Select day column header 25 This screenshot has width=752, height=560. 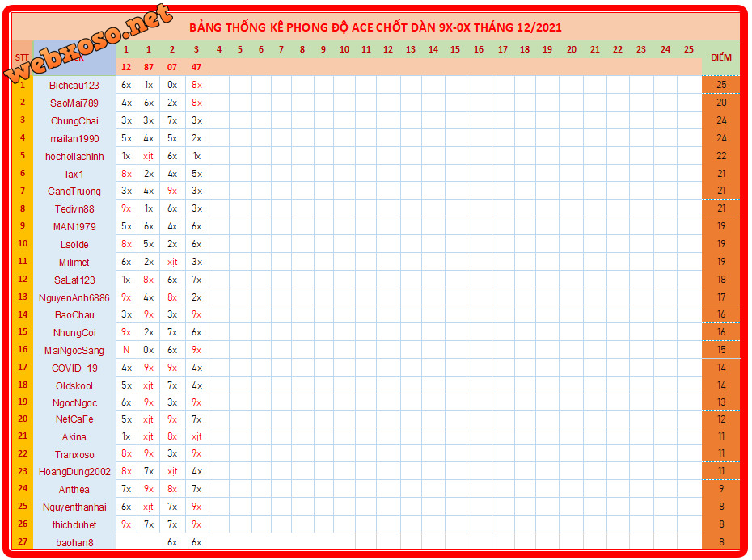click(689, 49)
